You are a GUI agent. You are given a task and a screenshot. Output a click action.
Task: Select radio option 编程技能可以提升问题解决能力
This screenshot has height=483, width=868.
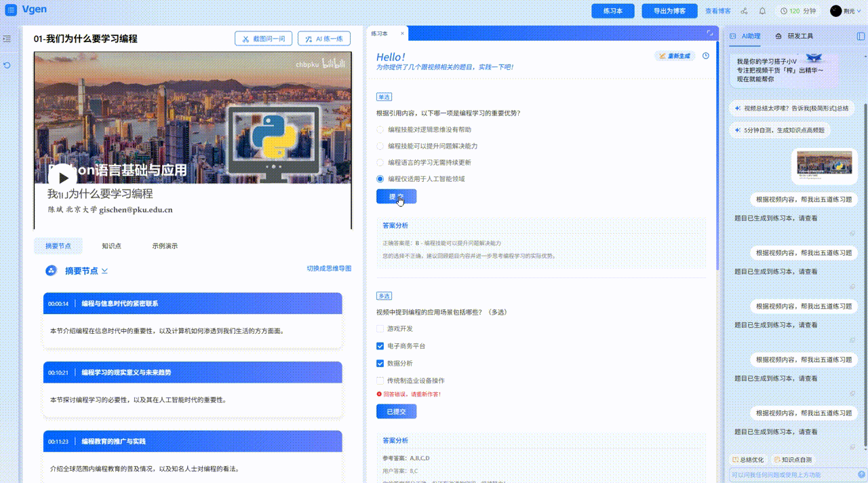[x=380, y=146]
